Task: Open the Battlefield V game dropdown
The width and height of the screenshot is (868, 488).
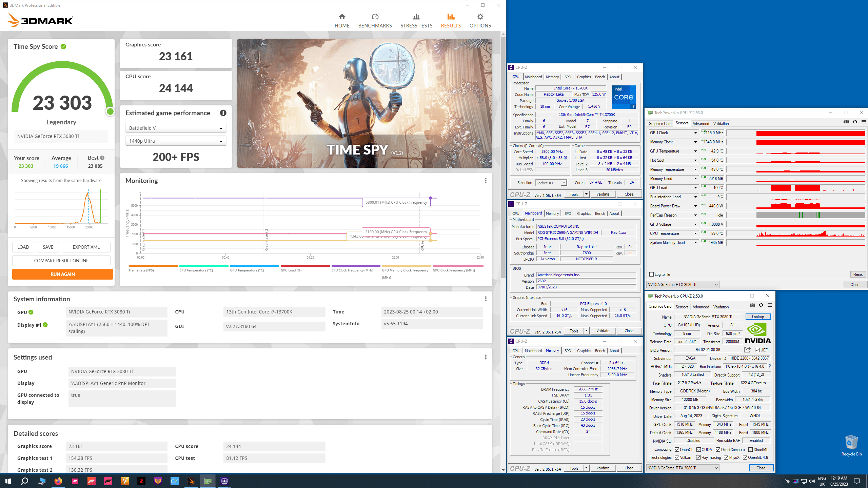Action: click(x=176, y=128)
